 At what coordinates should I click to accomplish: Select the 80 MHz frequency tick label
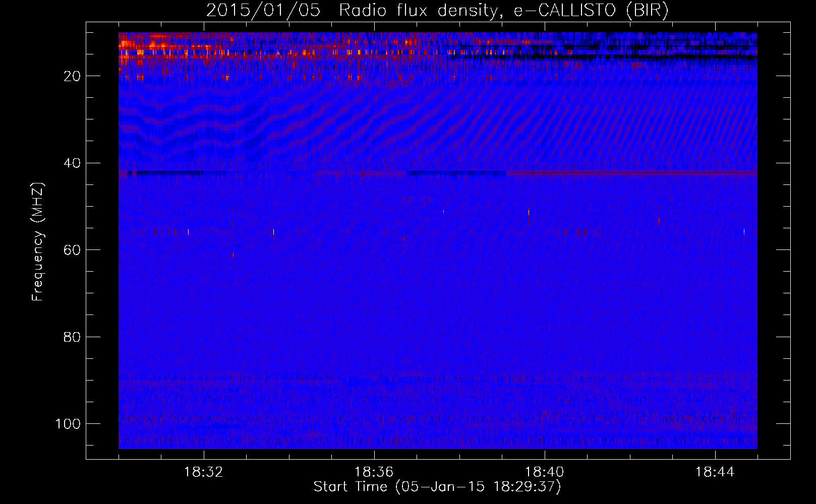(72, 337)
